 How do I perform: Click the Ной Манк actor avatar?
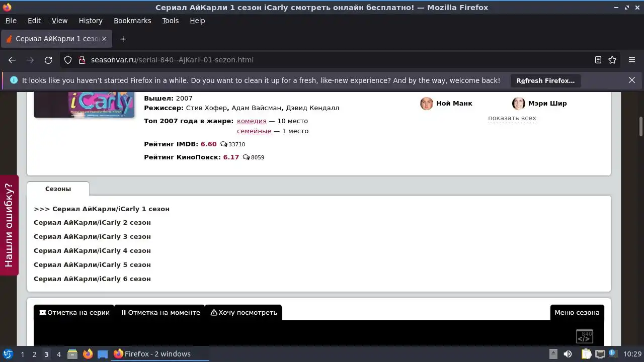(427, 104)
